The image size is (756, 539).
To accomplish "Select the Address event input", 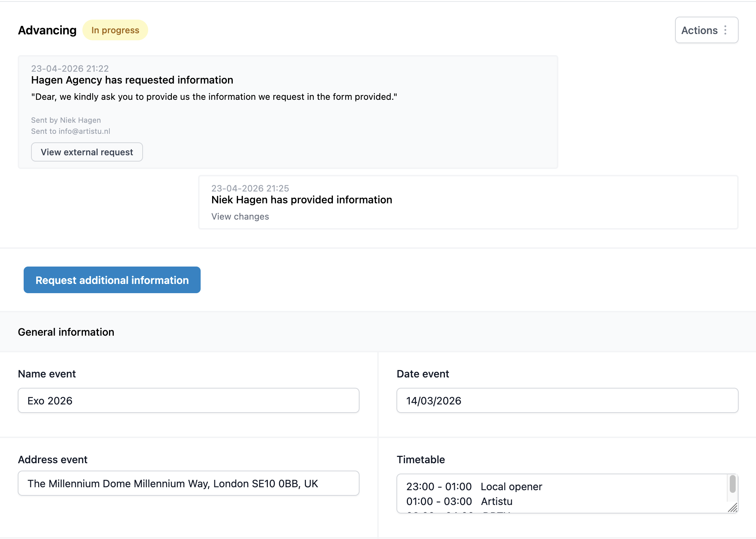I will click(188, 484).
